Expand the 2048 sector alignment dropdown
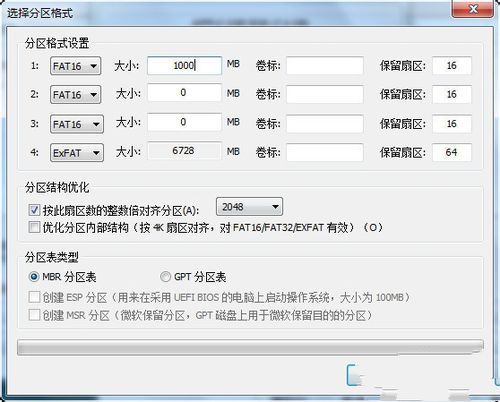 tap(249, 207)
